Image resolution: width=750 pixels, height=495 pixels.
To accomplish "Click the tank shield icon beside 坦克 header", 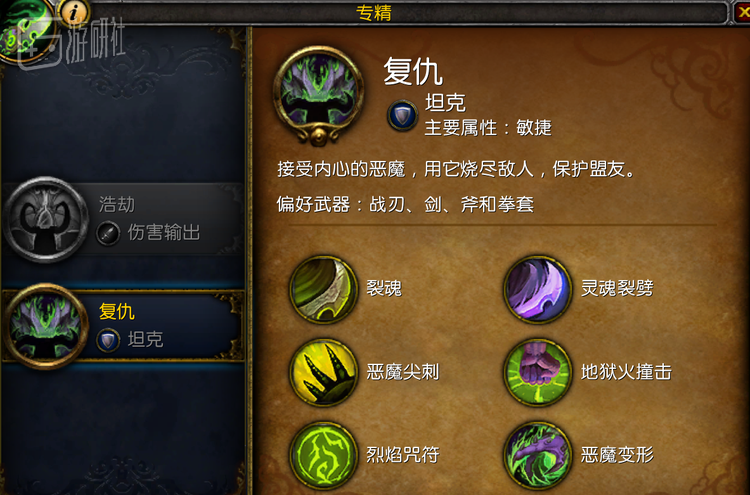I will (402, 115).
